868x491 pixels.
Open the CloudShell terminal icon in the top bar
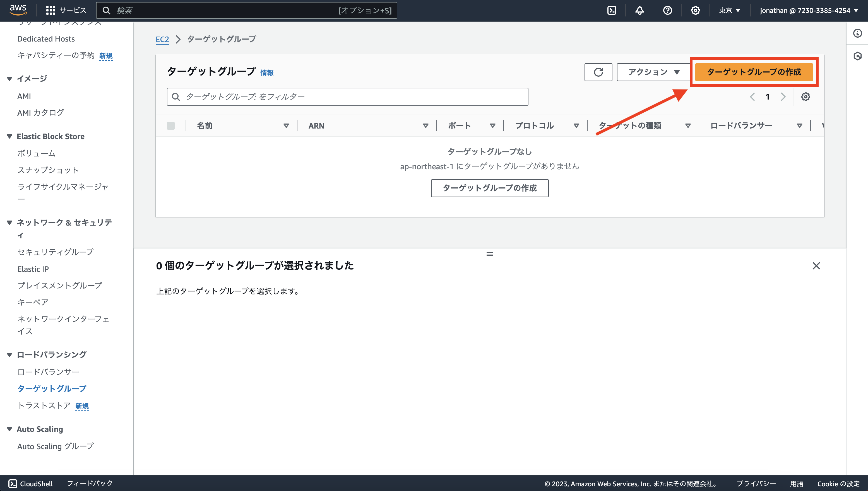click(x=612, y=10)
